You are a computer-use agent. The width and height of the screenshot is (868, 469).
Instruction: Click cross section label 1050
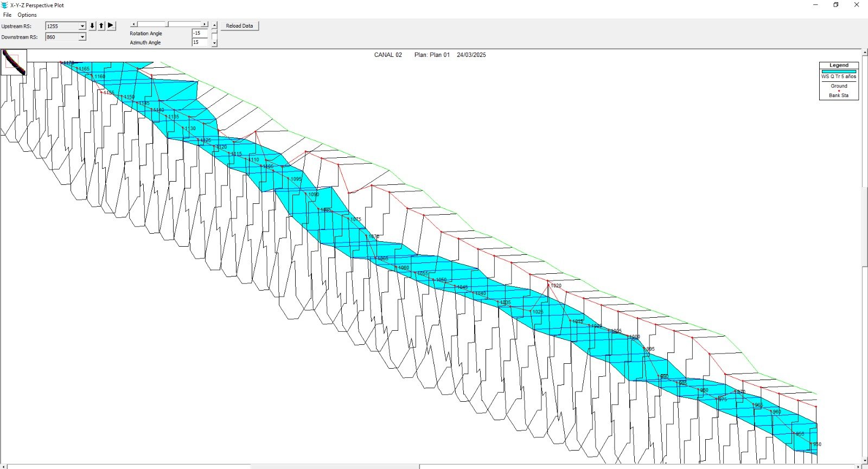(x=441, y=280)
